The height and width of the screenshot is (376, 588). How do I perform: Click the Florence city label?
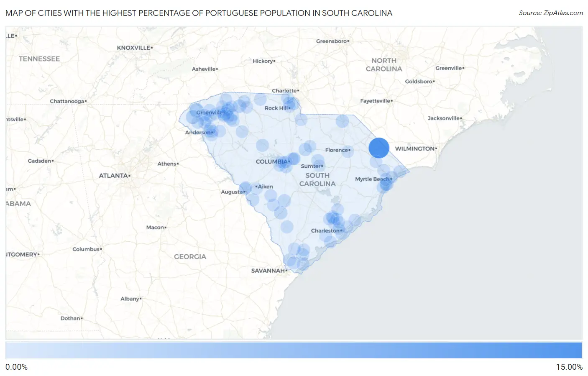pyautogui.click(x=337, y=150)
